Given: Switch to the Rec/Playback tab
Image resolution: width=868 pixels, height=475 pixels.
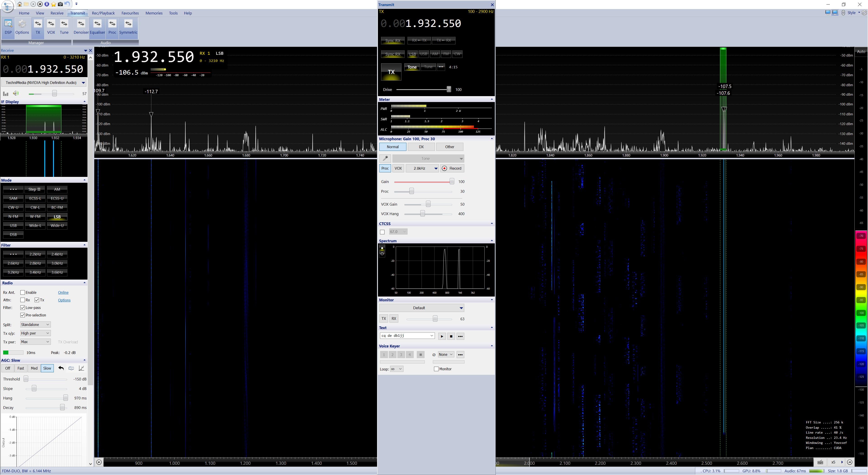Looking at the screenshot, I should (103, 13).
